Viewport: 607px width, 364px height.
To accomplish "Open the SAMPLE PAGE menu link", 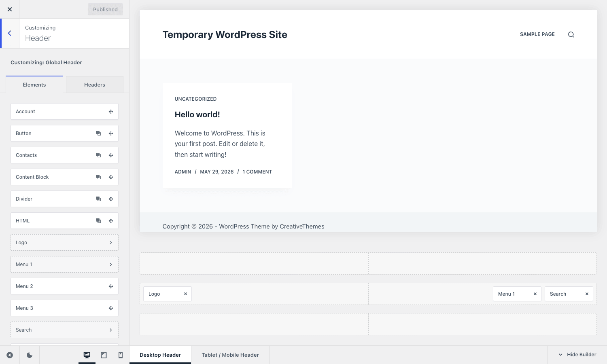I will point(537,34).
